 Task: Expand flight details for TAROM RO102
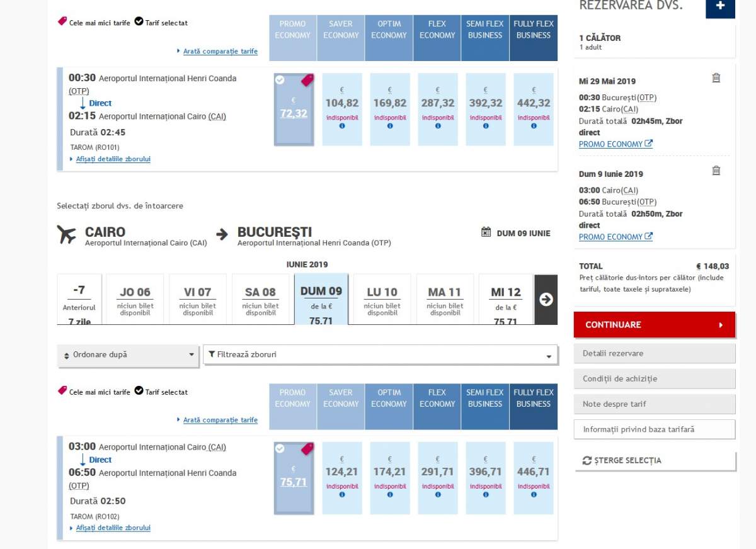coord(113,528)
